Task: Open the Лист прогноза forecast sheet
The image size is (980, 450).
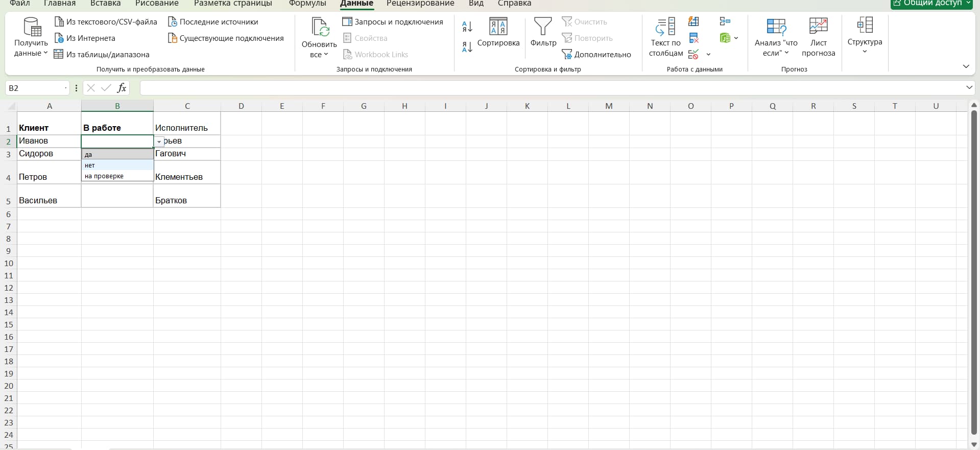Action: tap(818, 37)
